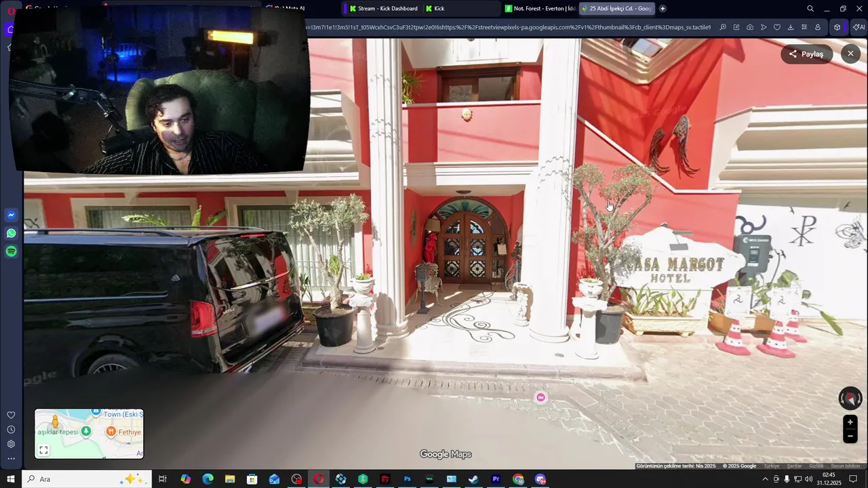Click the pink Street View location marker on the road

[540, 397]
